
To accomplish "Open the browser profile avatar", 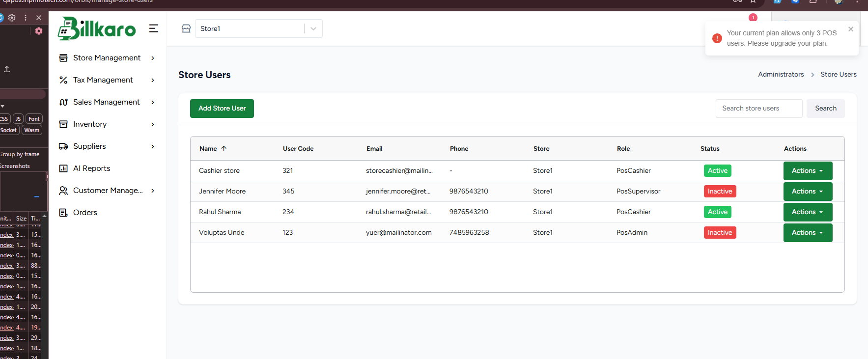I will click(839, 1).
